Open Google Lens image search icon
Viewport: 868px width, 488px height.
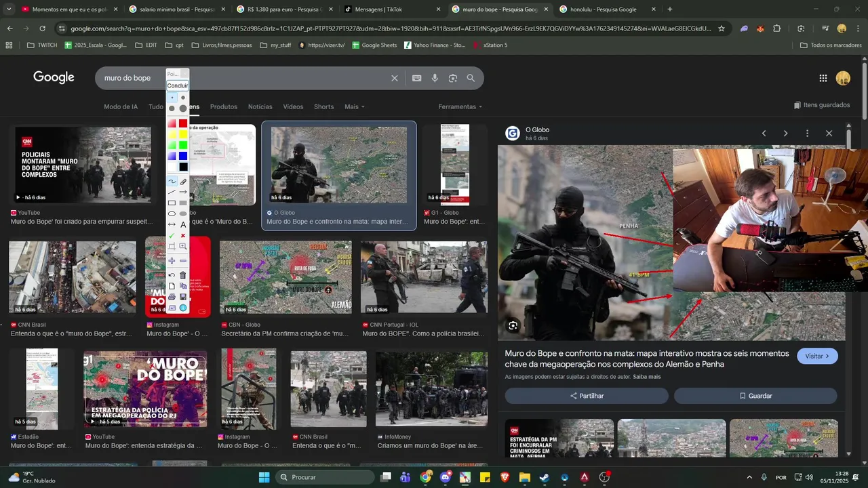[x=453, y=78]
